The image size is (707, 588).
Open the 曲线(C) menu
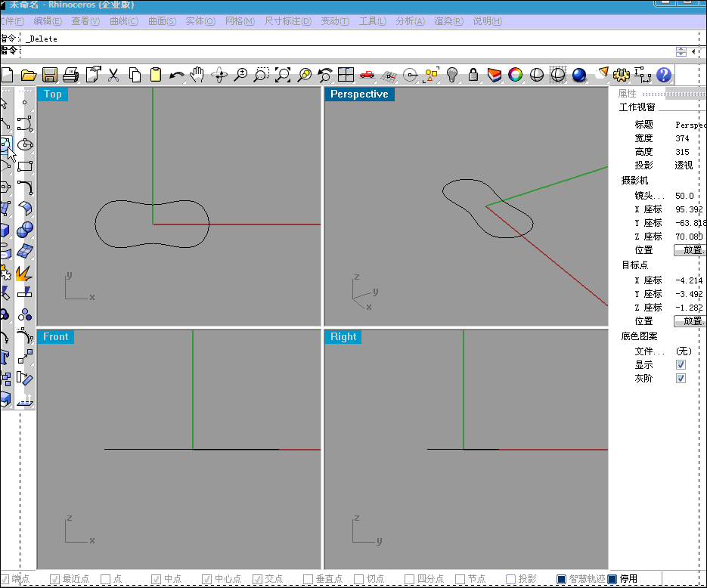pos(124,21)
